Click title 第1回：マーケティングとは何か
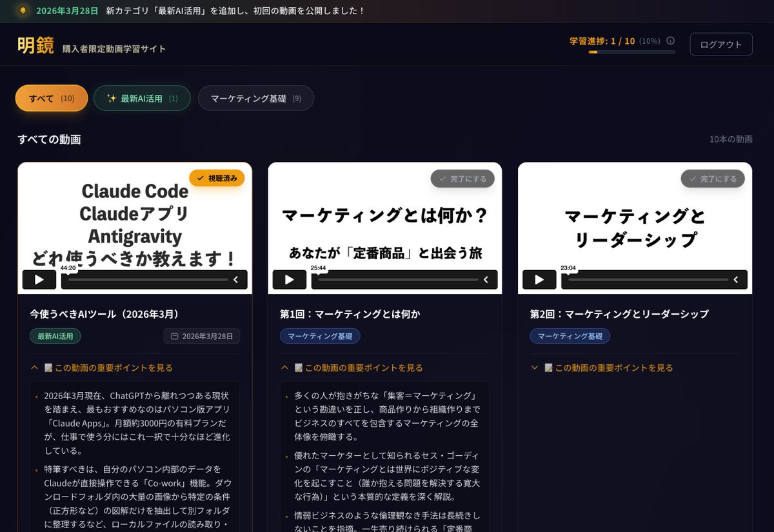774x532 pixels. click(350, 314)
